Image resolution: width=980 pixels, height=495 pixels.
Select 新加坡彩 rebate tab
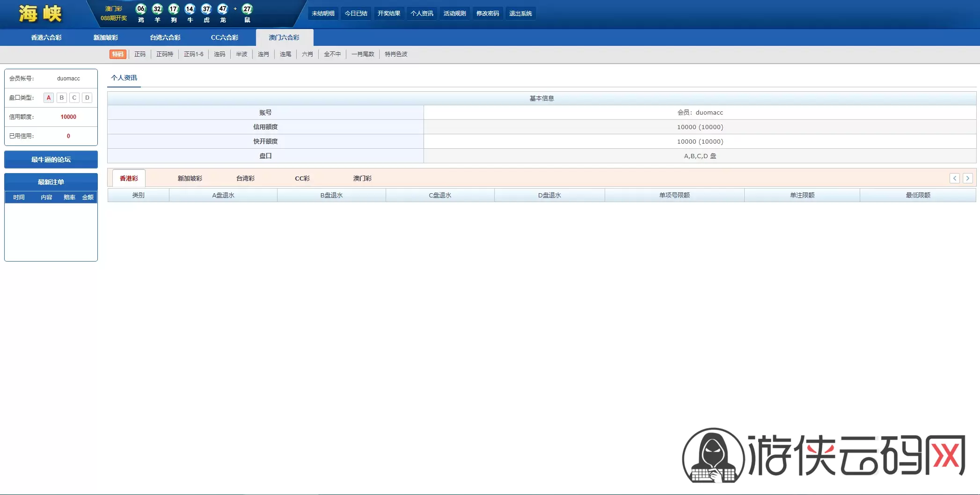tap(190, 178)
